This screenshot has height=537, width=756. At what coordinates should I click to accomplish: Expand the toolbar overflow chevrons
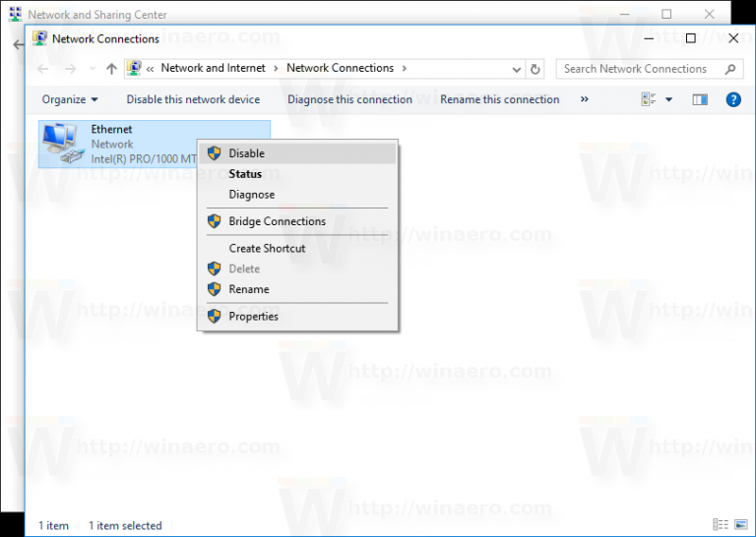[x=585, y=98]
